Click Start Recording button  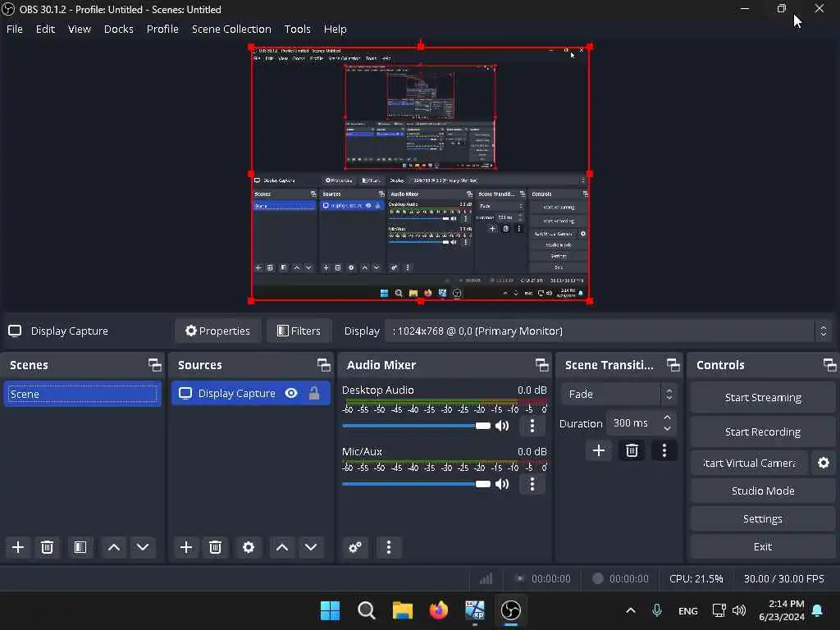(x=763, y=431)
